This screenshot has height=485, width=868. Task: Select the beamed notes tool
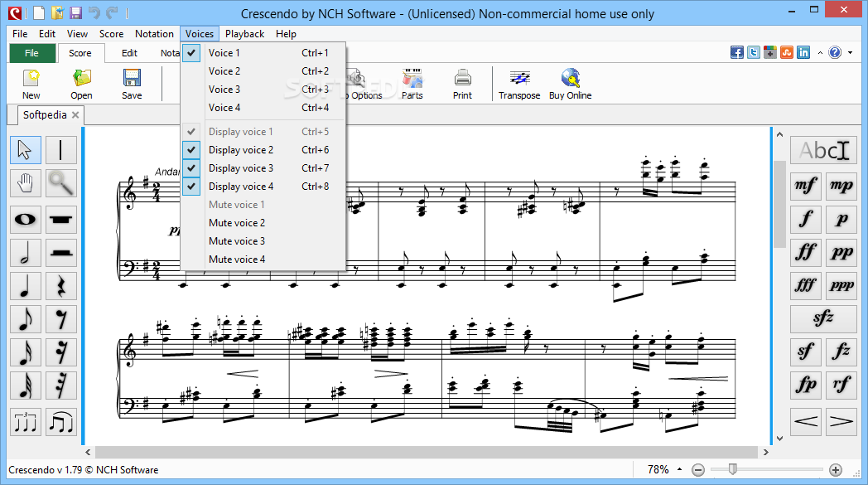click(x=61, y=422)
